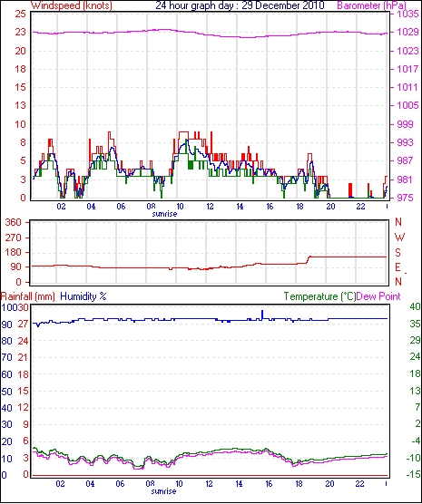
Task: Click the Windspeed (knots) legend label
Action: [72, 5]
